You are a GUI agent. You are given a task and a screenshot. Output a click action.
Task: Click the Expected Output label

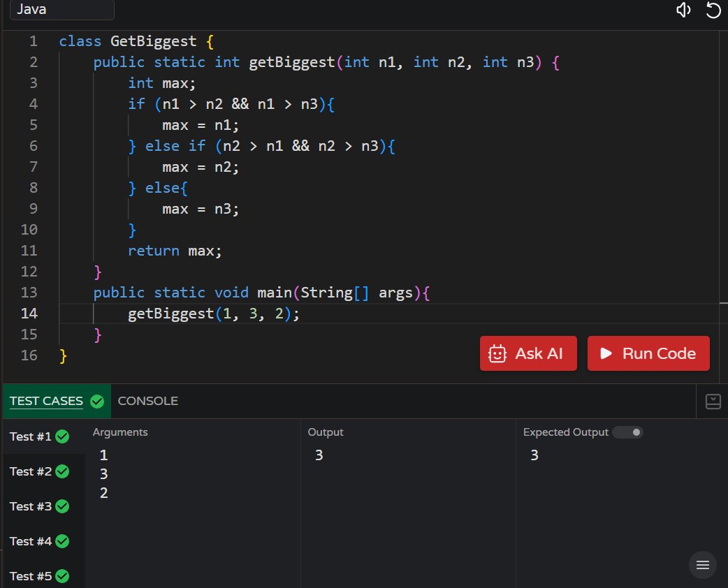(565, 432)
